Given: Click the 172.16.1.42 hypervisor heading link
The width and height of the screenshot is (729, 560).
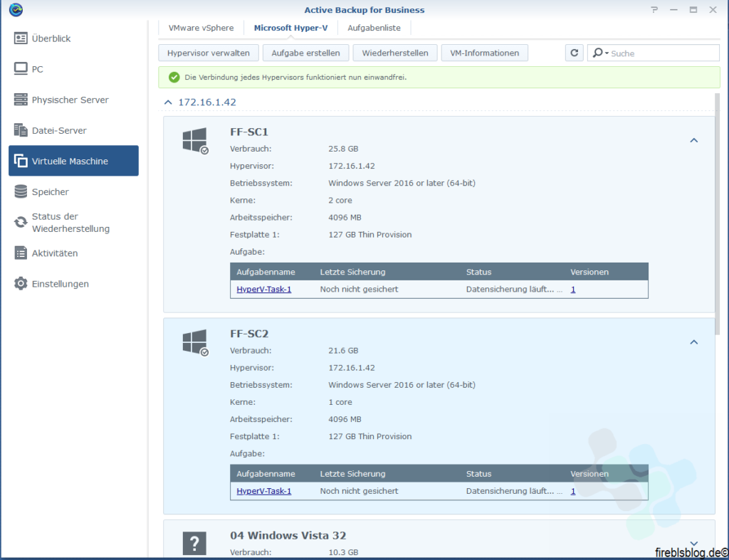Looking at the screenshot, I should (x=207, y=102).
